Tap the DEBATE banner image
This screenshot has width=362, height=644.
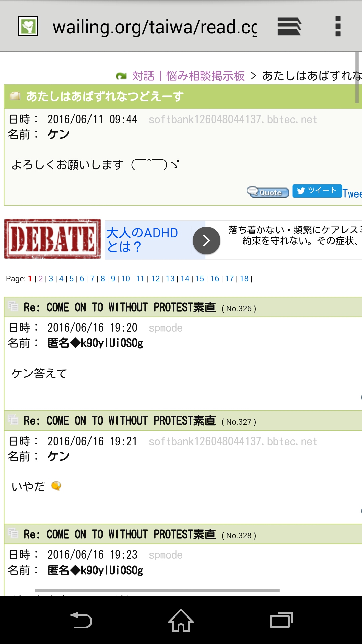52,239
